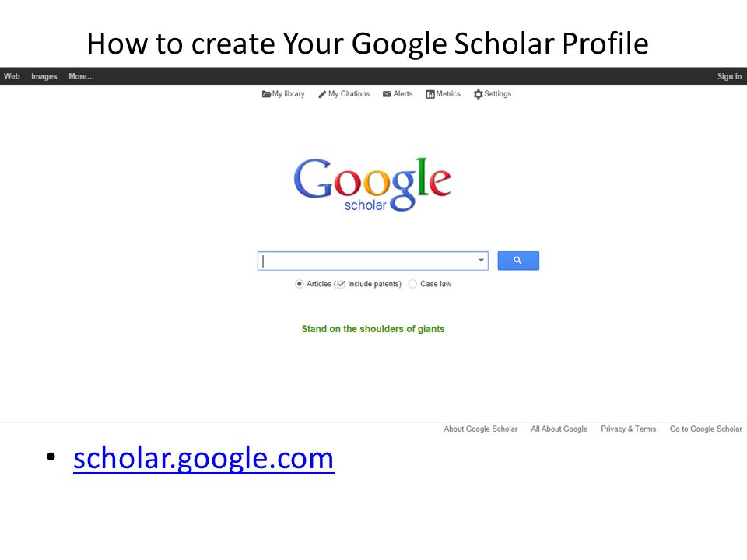Image resolution: width=747 pixels, height=560 pixels.
Task: Open the Metrics chart icon
Action: coord(430,94)
